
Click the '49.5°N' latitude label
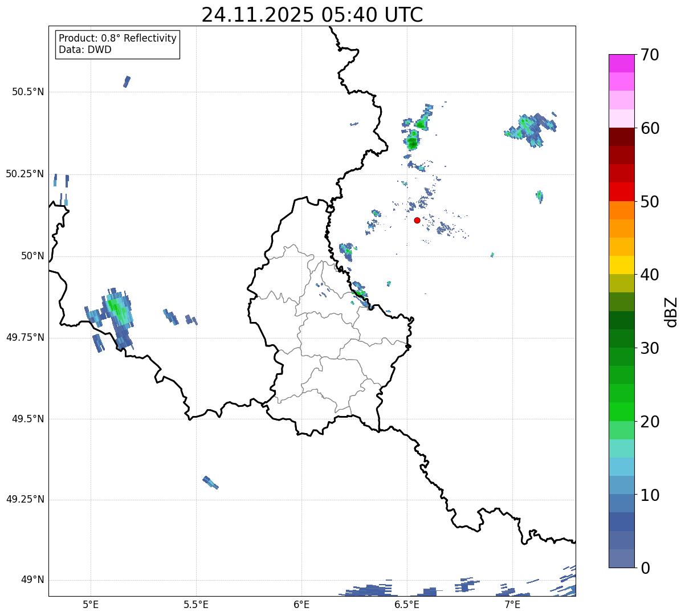[28, 419]
